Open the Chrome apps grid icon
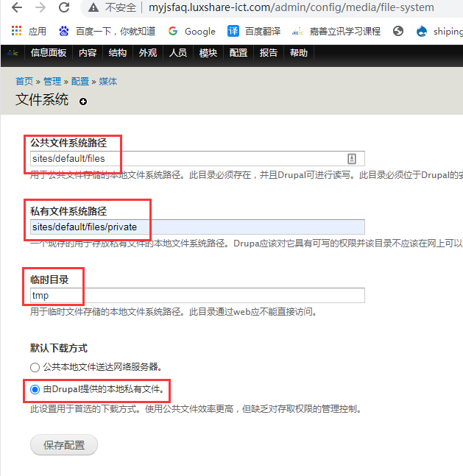The height and width of the screenshot is (476, 463). coord(16,32)
